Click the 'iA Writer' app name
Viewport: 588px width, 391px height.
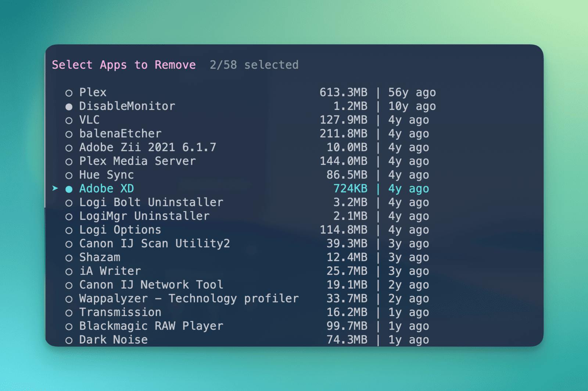coord(110,271)
